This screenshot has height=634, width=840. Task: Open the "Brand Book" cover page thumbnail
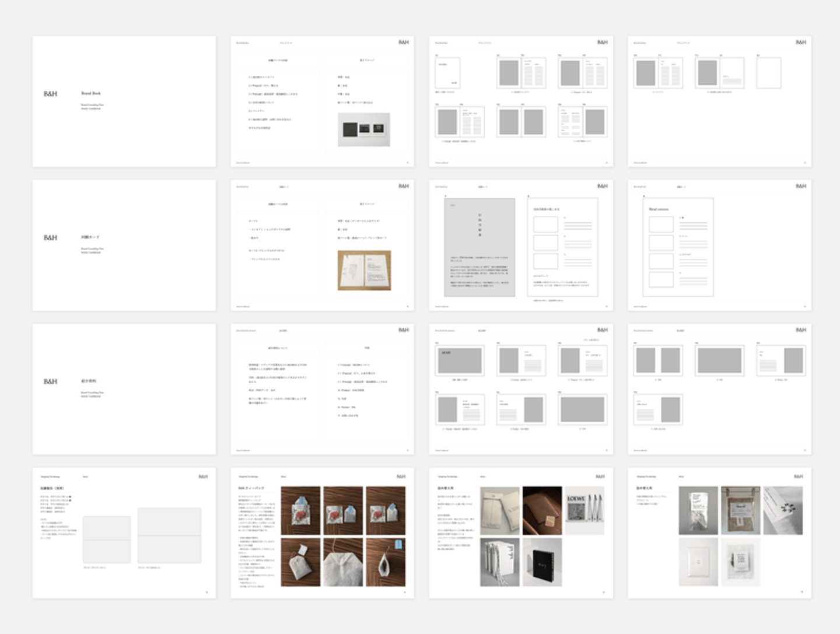[x=124, y=101]
